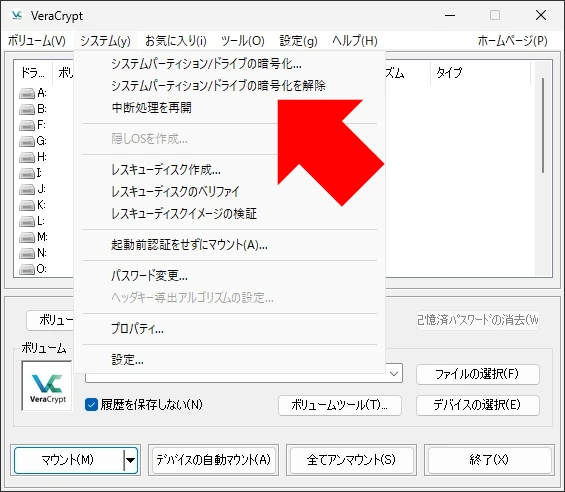Choose レスキューディスクイメージの検証 entry
This screenshot has width=565, height=492.
230,214
